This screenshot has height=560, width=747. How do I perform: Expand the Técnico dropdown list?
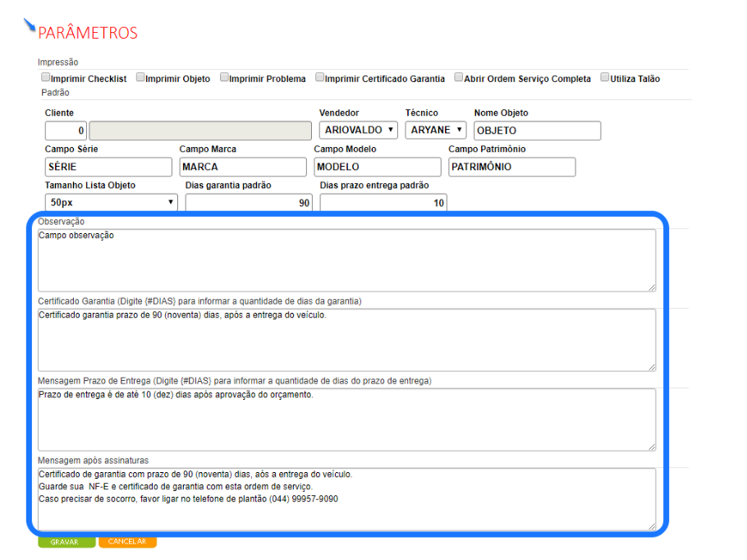435,130
